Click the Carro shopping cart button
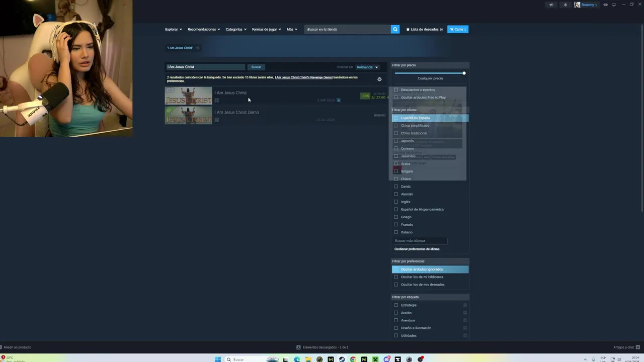 tap(458, 29)
